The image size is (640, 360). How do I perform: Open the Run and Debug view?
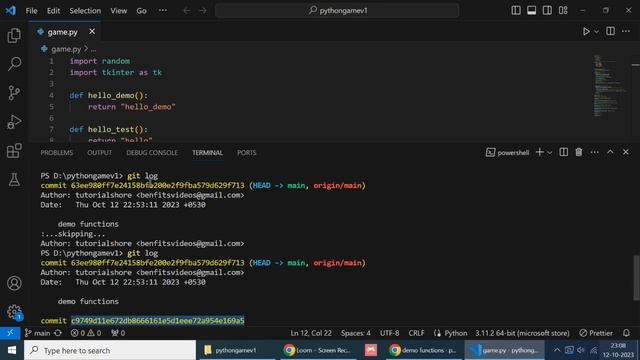[x=14, y=122]
